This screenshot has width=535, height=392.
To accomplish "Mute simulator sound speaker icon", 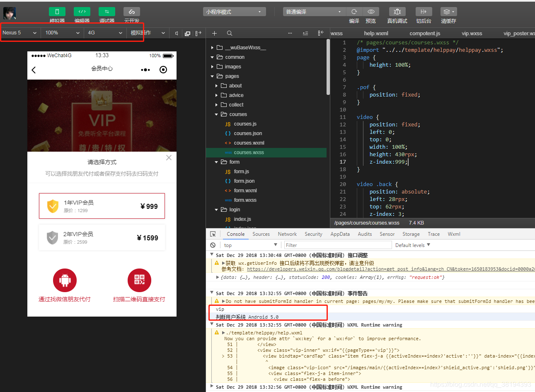I will pos(177,33).
